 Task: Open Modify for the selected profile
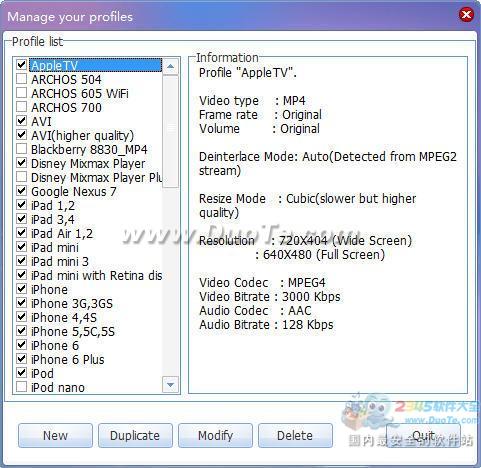215,435
